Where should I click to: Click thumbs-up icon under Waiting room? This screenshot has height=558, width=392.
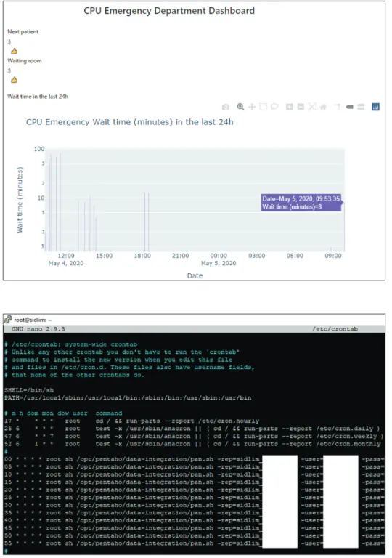[14, 80]
